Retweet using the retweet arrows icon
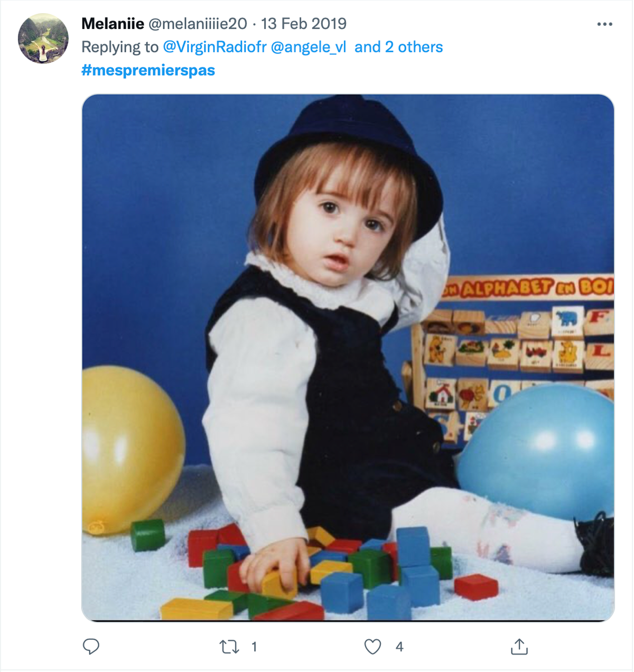The image size is (634, 672). click(229, 646)
